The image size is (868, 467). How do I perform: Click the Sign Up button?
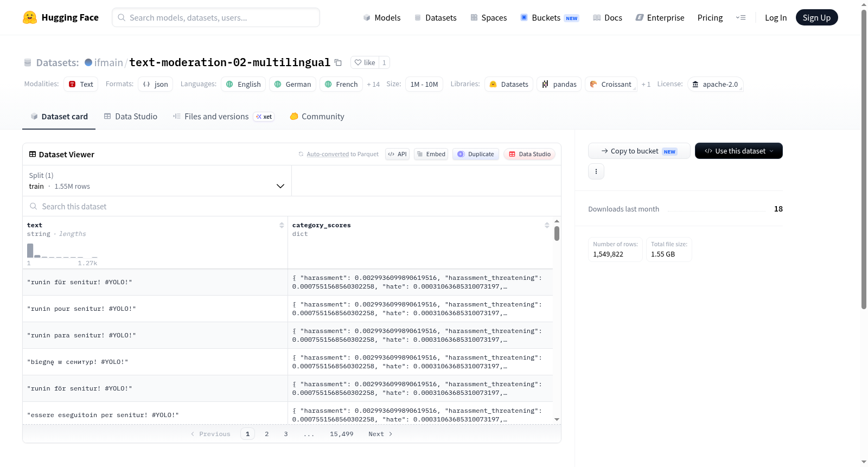[816, 17]
